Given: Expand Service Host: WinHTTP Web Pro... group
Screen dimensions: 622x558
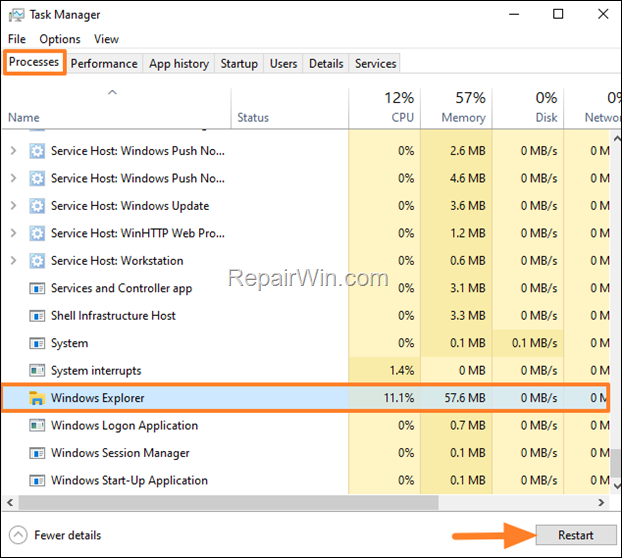Looking at the screenshot, I should [13, 233].
